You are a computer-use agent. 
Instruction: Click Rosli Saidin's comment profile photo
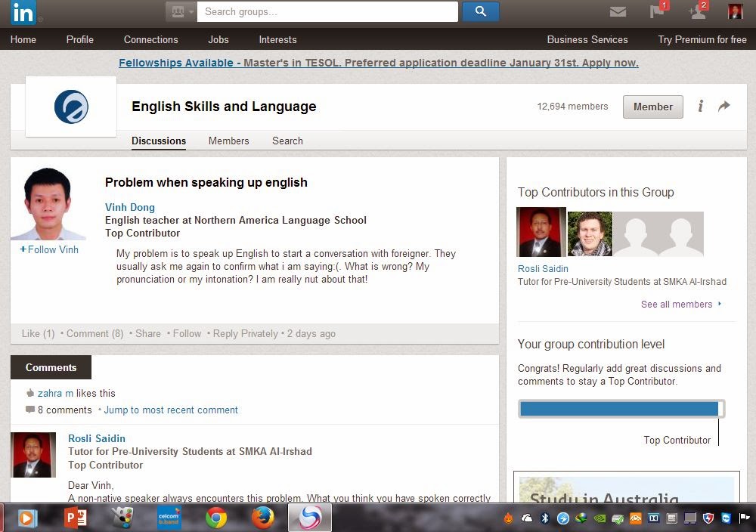coord(33,455)
